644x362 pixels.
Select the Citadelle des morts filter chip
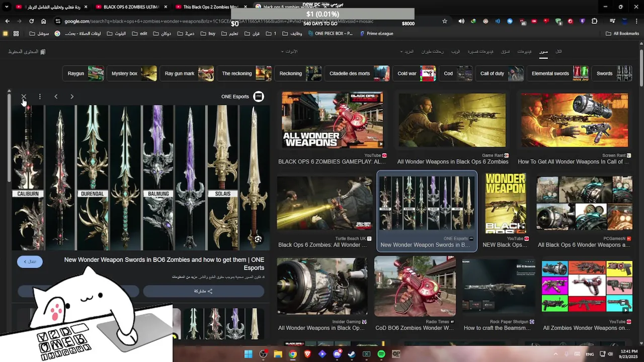357,73
